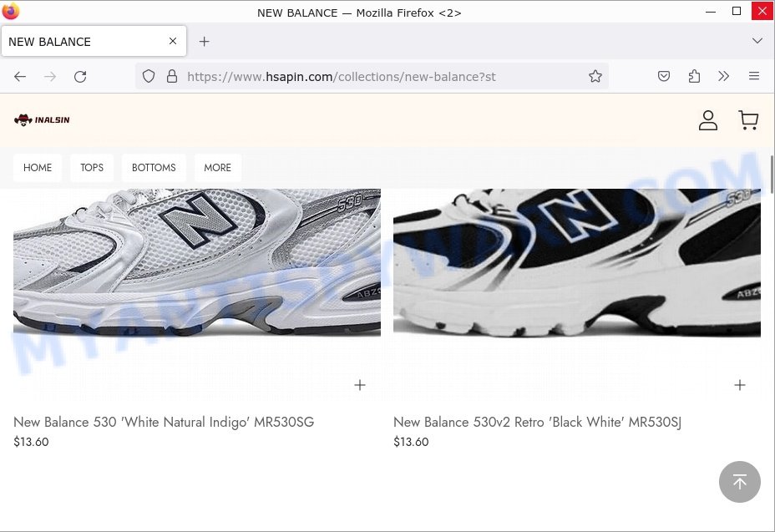
Task: Open the tracking protection shield icon
Action: 149,76
